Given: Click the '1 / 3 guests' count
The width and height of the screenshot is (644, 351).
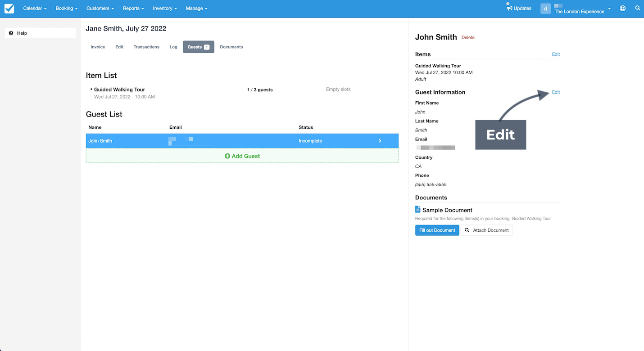Looking at the screenshot, I should pyautogui.click(x=260, y=90).
